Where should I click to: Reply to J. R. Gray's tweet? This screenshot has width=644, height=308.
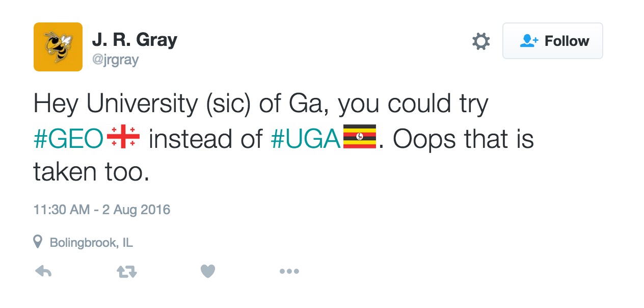[x=43, y=271]
